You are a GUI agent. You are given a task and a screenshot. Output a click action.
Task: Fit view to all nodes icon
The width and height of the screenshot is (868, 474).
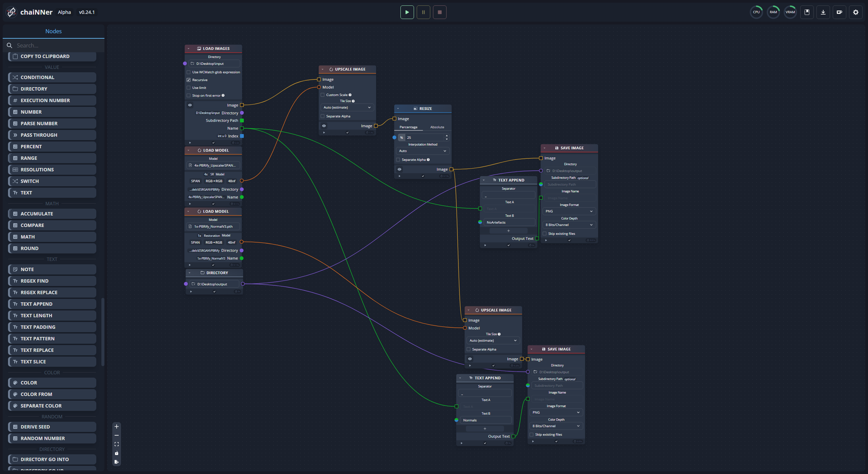tap(116, 444)
